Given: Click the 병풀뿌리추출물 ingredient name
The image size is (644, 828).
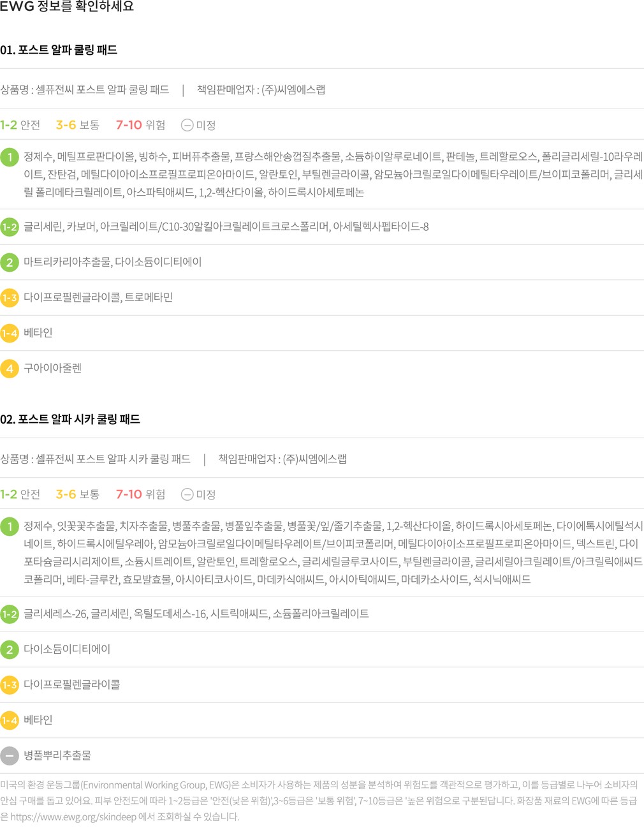Looking at the screenshot, I should click(x=57, y=756).
